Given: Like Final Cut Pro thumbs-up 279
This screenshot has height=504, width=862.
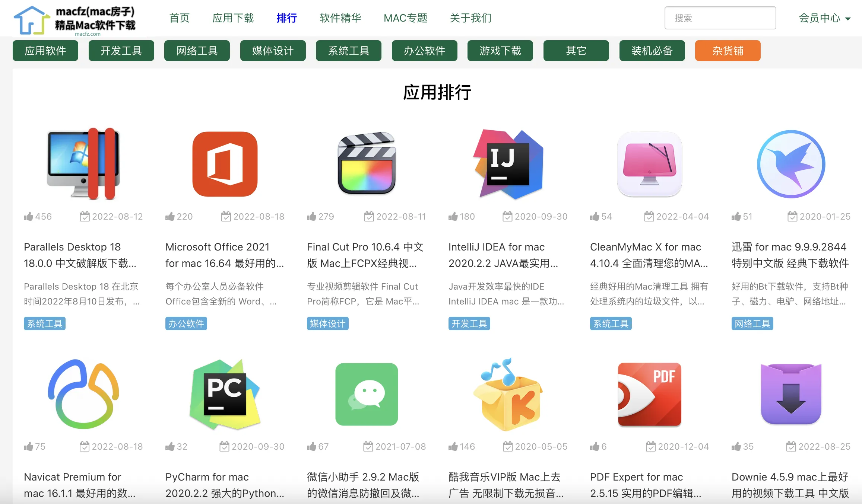Looking at the screenshot, I should (321, 216).
